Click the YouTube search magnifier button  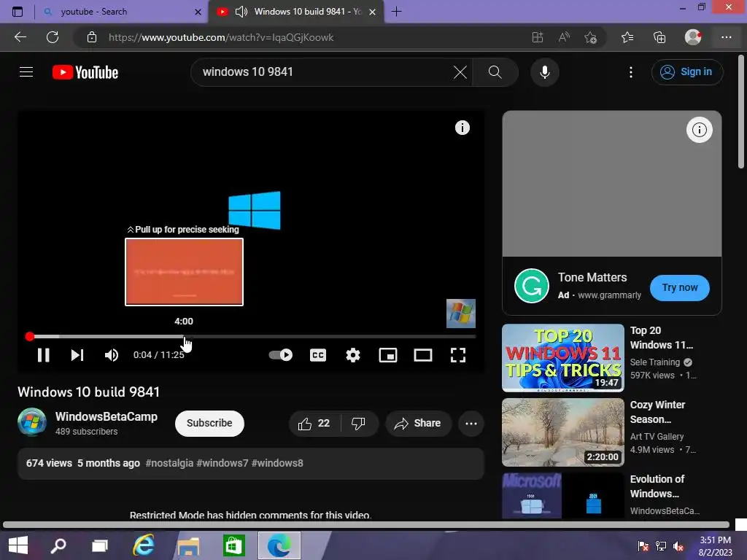(x=495, y=72)
